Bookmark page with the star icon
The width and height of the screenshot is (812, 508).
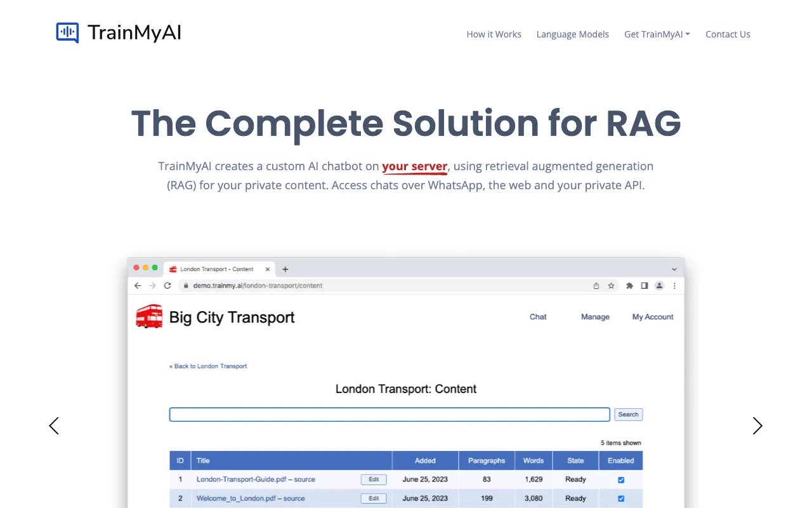(611, 286)
